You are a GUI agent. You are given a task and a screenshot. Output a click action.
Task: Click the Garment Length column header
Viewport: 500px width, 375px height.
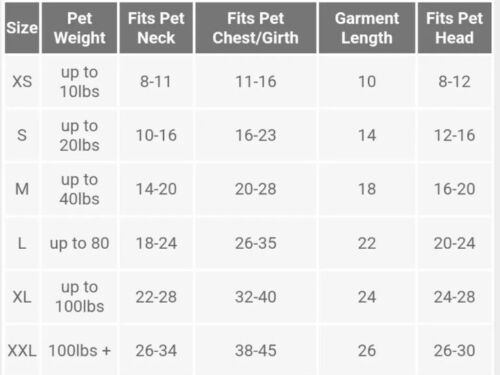click(367, 28)
